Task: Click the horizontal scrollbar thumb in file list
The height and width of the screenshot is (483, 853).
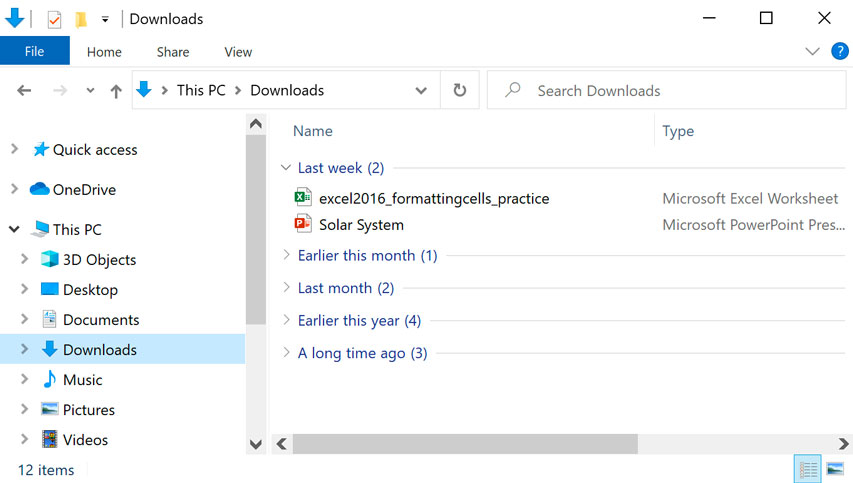Action: (x=464, y=443)
